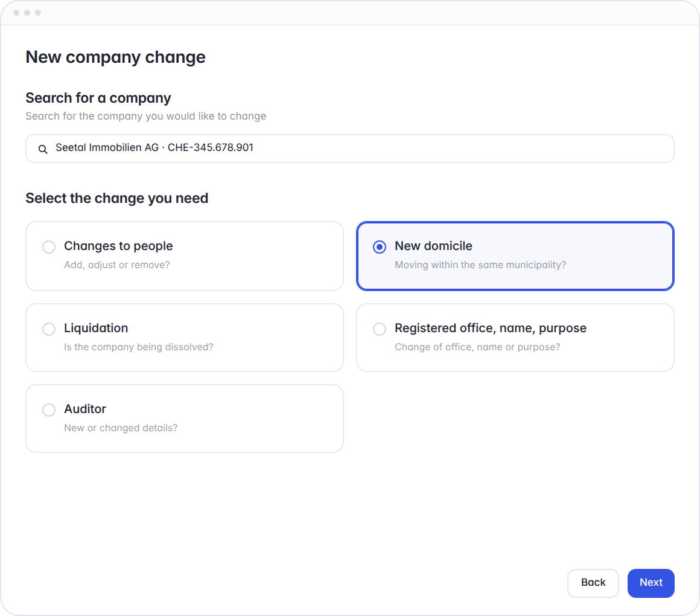Click 'Change of office, name or purpose?' text

click(x=477, y=347)
